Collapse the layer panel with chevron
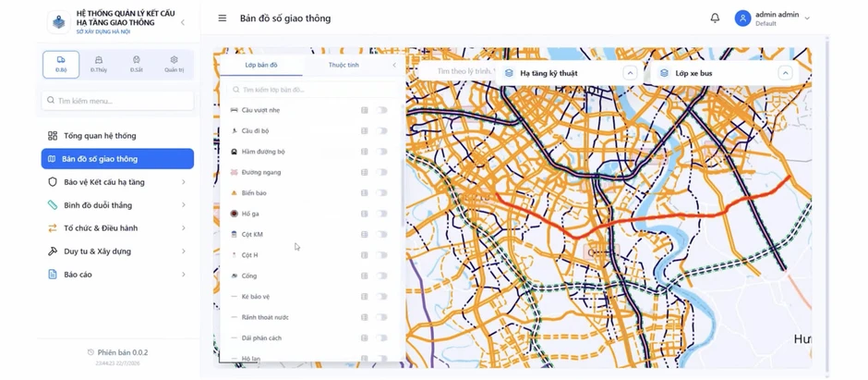The height and width of the screenshot is (380, 868). point(394,65)
